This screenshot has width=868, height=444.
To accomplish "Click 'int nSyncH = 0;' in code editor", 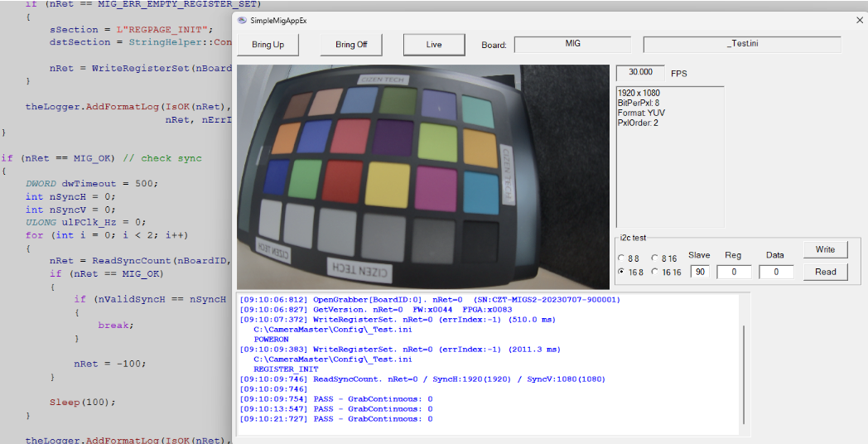I will [x=70, y=196].
